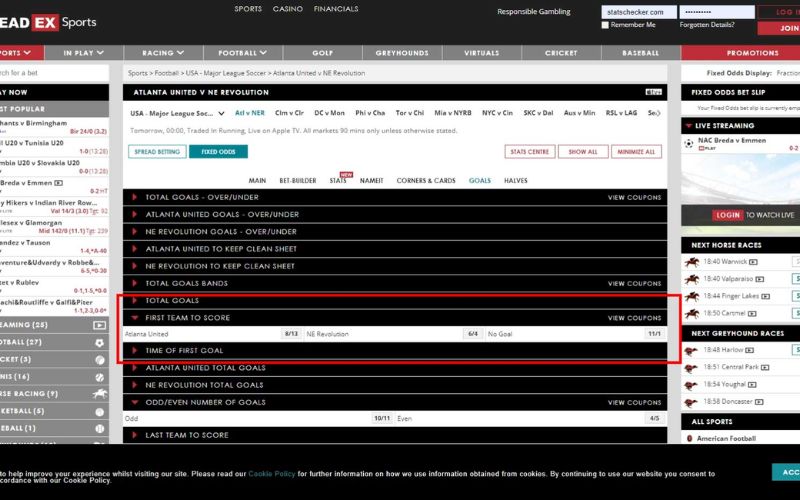The width and height of the screenshot is (800, 500).
Task: Click the baseball icon in left sidebar
Action: coord(99,429)
